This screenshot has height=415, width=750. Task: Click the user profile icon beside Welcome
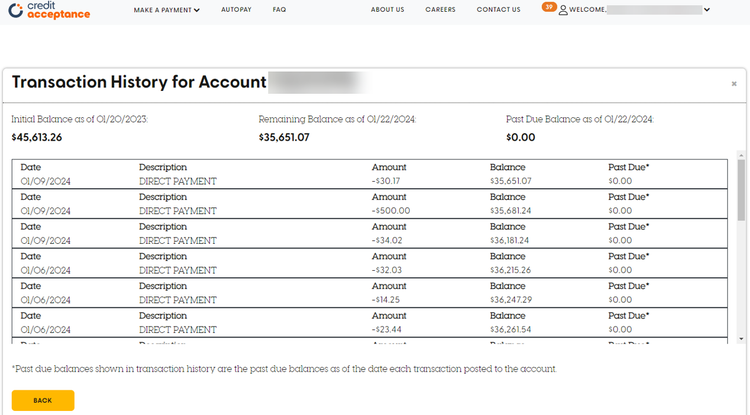tap(563, 10)
